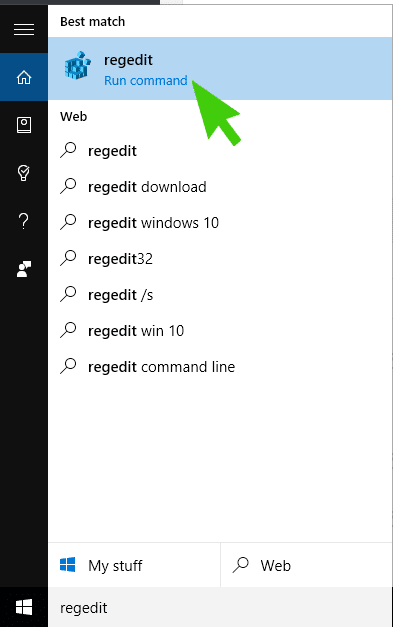The height and width of the screenshot is (627, 393).
Task: Pick "regedit command line" suggestion
Action: (x=220, y=367)
